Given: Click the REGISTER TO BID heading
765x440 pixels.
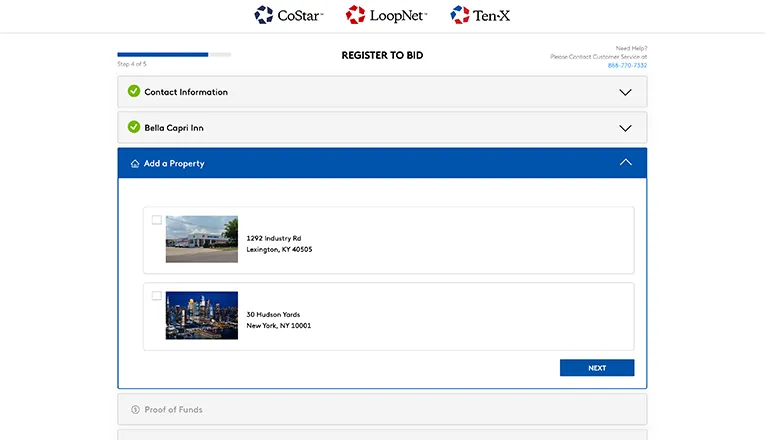Looking at the screenshot, I should coord(382,55).
